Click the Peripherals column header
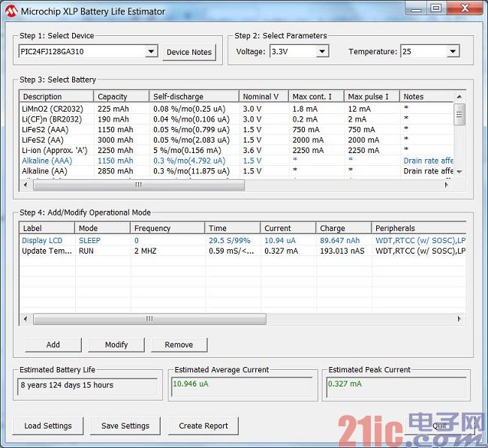The image size is (488, 448). tap(419, 228)
